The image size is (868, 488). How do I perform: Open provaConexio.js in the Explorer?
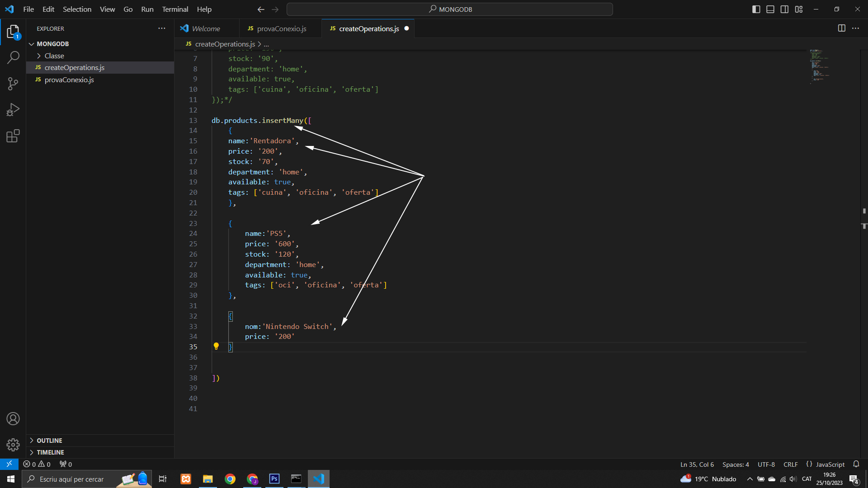pyautogui.click(x=69, y=80)
